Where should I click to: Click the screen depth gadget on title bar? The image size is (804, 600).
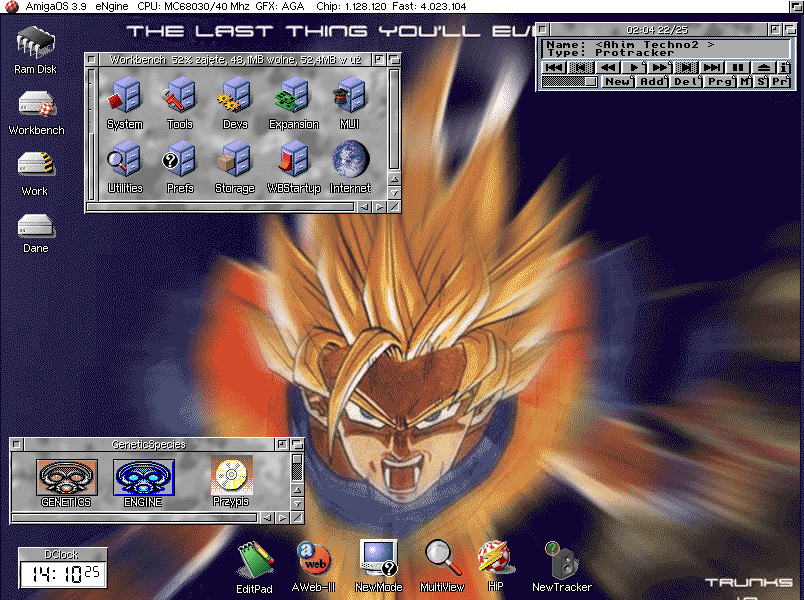(x=796, y=6)
